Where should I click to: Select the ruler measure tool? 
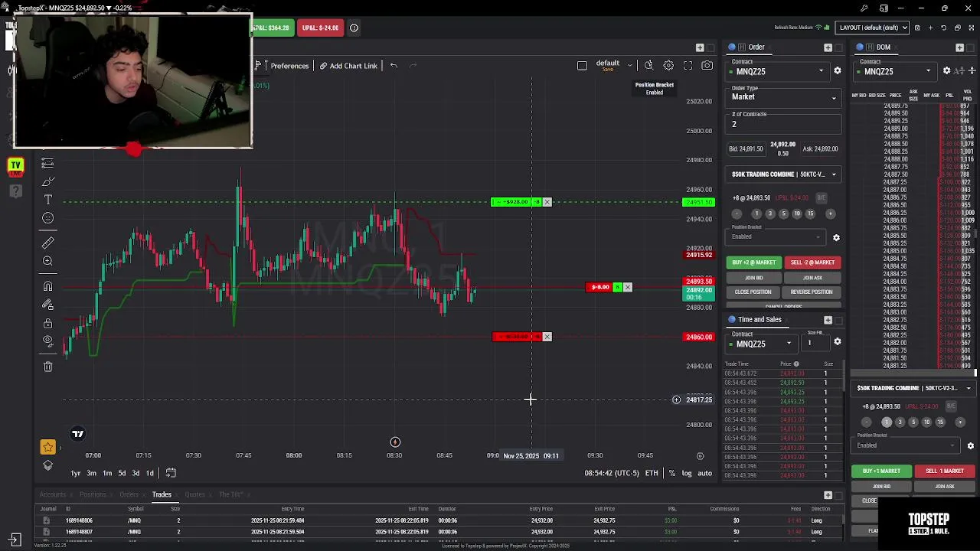pos(47,243)
